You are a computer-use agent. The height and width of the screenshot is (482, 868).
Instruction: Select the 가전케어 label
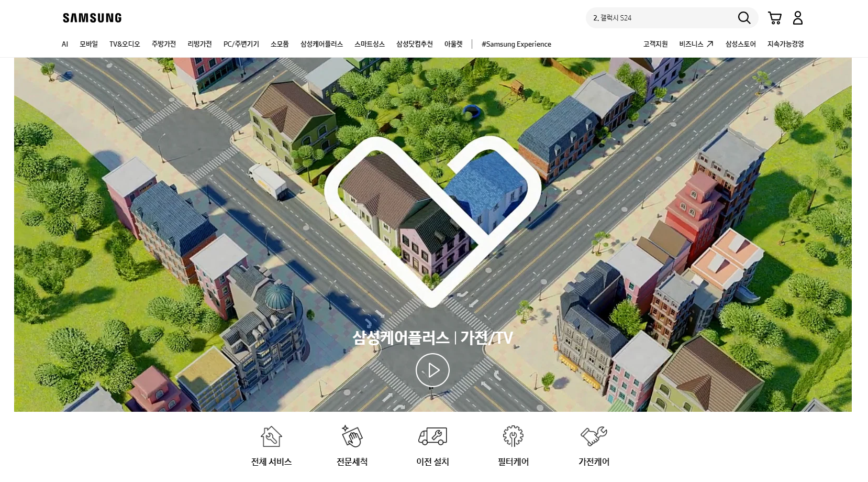[x=594, y=462]
